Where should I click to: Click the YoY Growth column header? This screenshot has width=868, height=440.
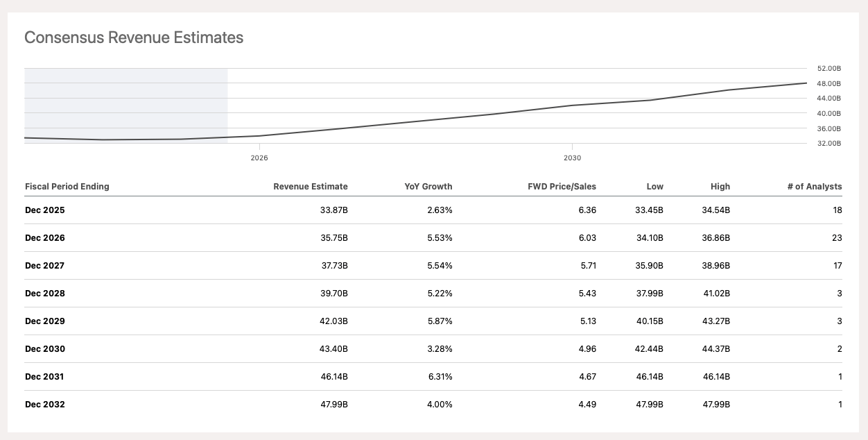pos(428,187)
